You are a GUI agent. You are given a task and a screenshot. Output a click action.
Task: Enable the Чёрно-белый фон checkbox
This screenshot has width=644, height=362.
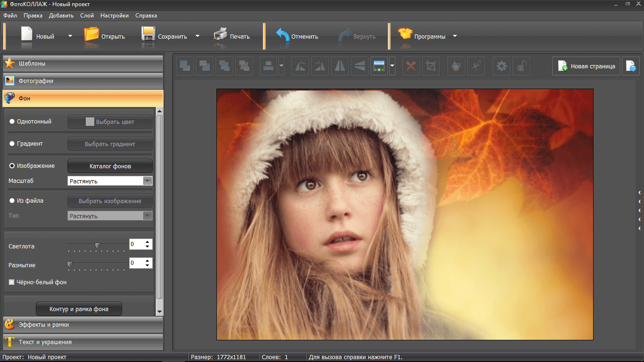coord(12,282)
